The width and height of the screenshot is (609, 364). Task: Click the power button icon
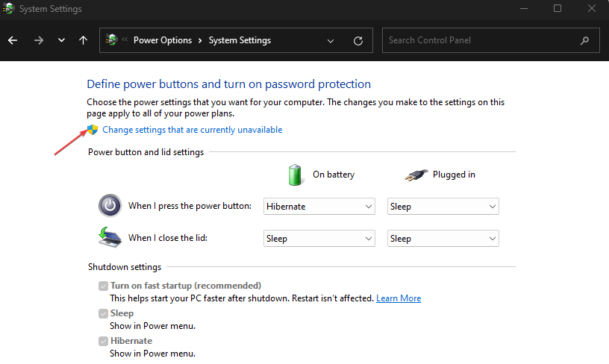110,205
